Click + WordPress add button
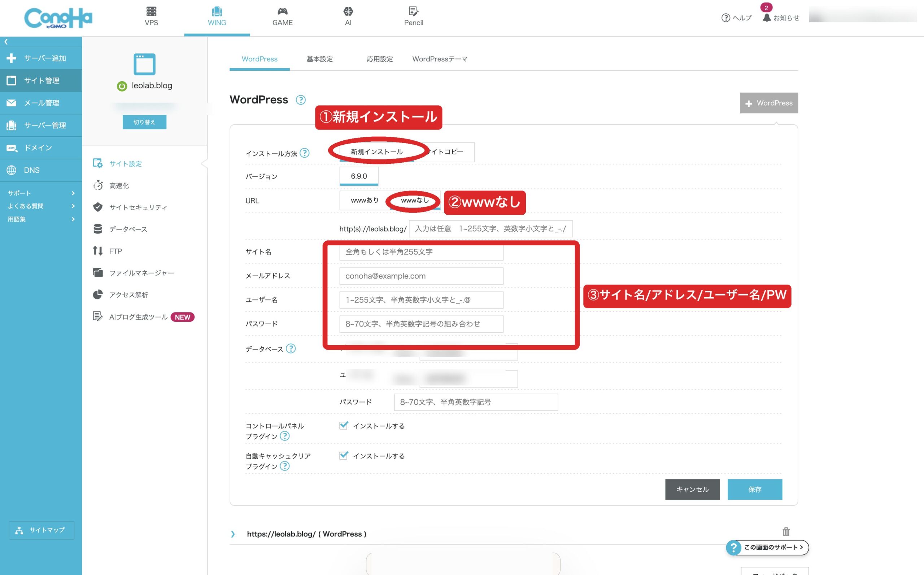Screen dimensions: 924x575 (768, 103)
